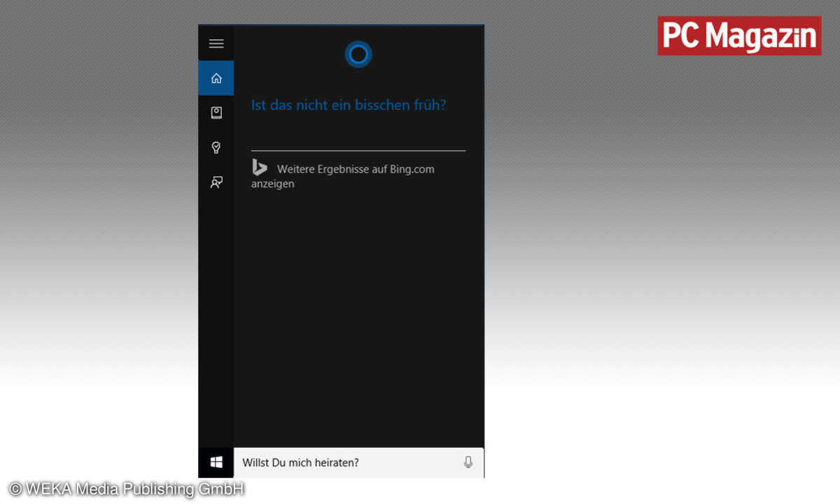This screenshot has height=504, width=840.
Task: Activate the microphone icon in search box
Action: pyautogui.click(x=468, y=462)
